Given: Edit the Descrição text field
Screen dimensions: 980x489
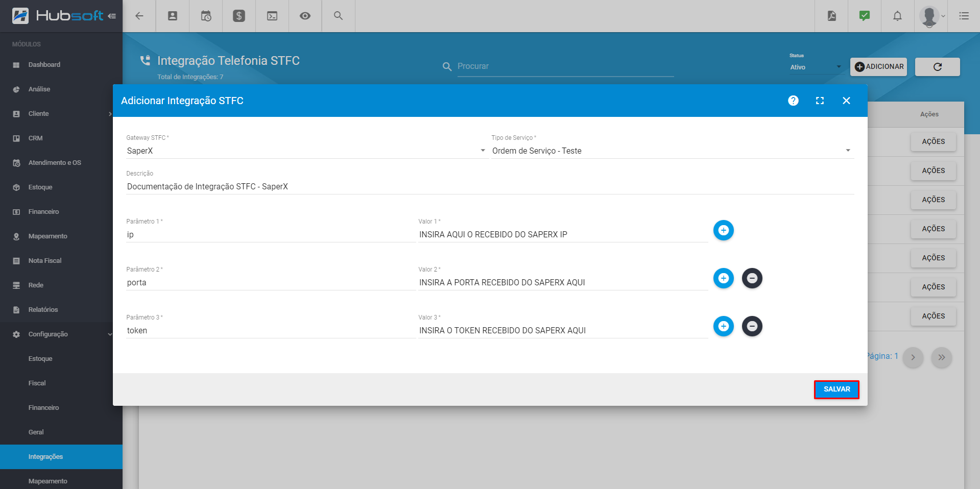Looking at the screenshot, I should click(490, 187).
